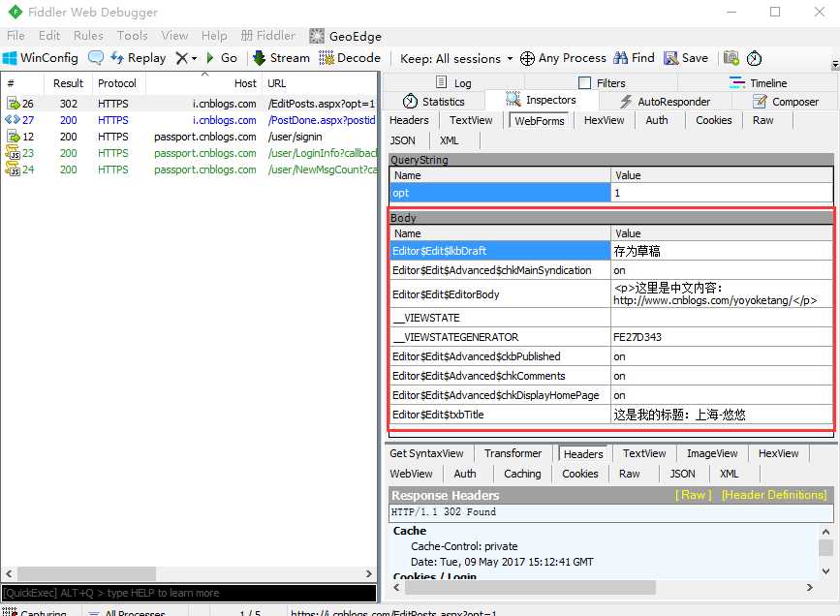Image resolution: width=840 pixels, height=616 pixels.
Task: Open the Edit menu
Action: pos(49,36)
